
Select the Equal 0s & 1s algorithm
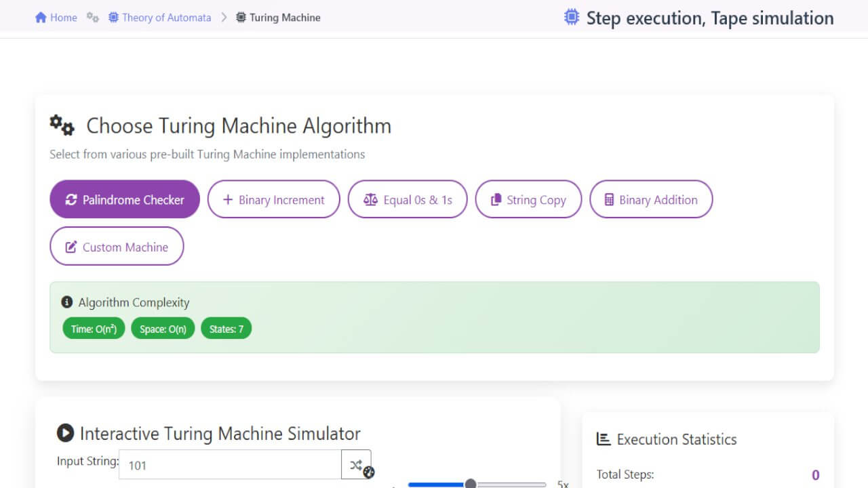[x=407, y=199]
